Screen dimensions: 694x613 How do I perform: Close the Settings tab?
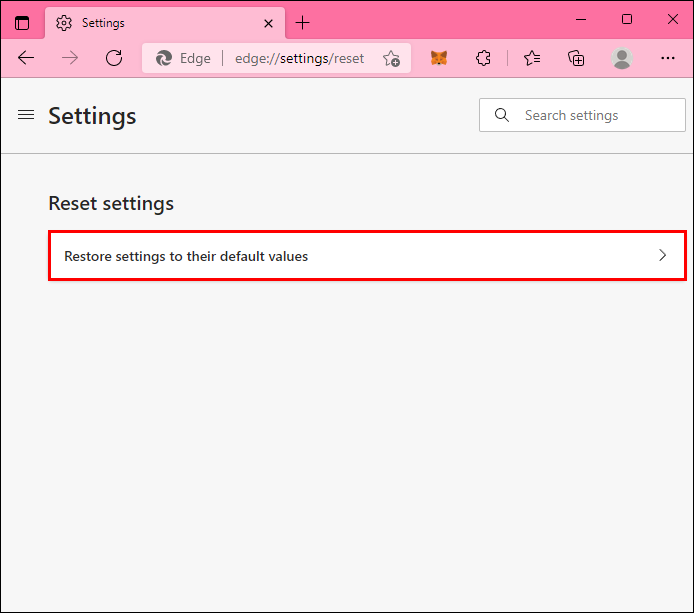click(x=267, y=23)
